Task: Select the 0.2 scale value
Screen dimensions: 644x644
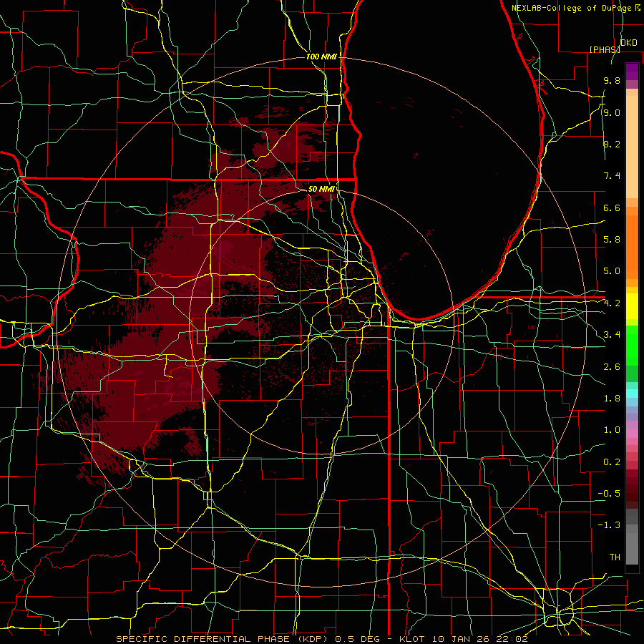Action: (612, 462)
